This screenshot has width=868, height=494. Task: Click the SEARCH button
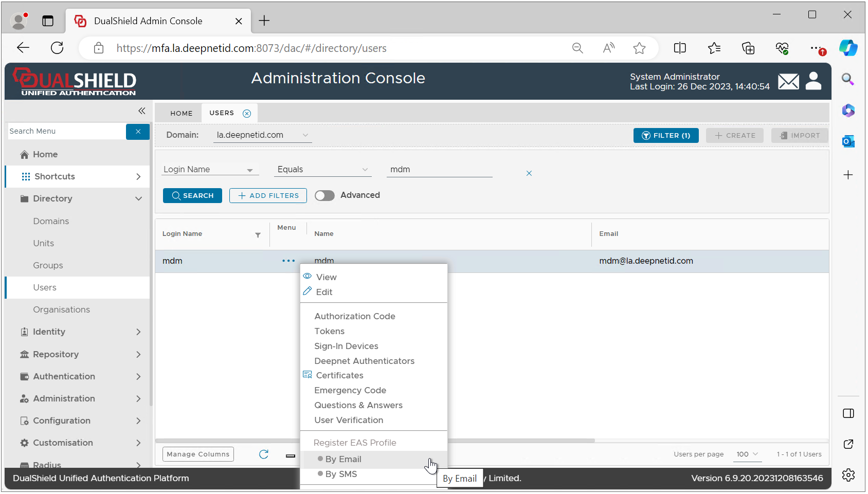[192, 196]
